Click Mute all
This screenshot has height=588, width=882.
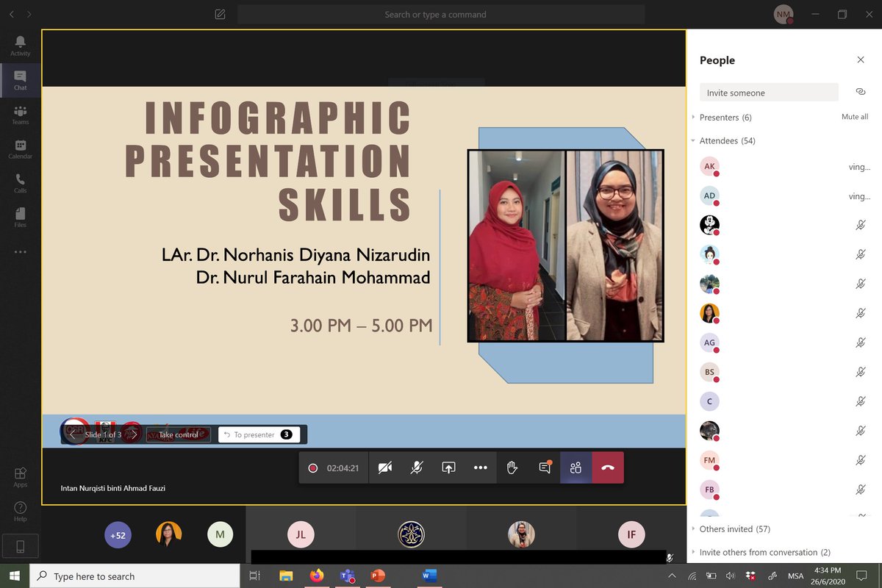coord(855,117)
